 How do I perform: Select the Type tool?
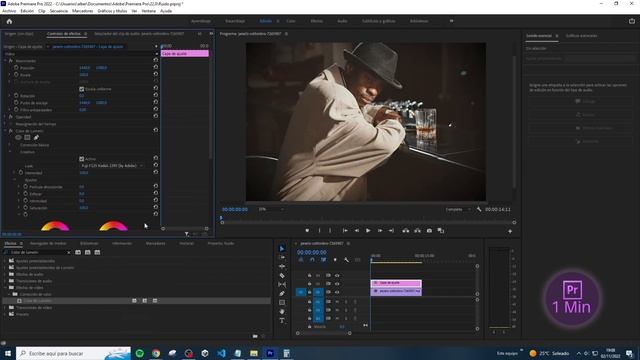(x=282, y=320)
